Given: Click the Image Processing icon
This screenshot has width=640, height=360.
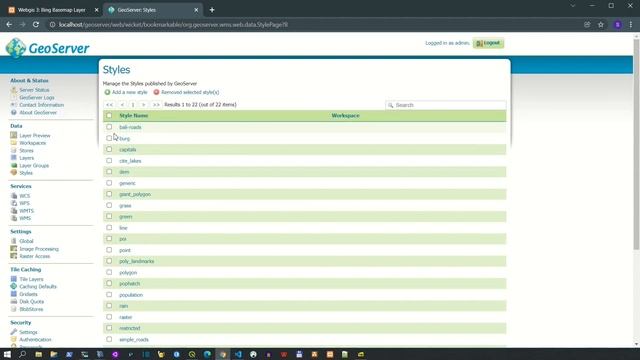Looking at the screenshot, I should click(x=14, y=249).
